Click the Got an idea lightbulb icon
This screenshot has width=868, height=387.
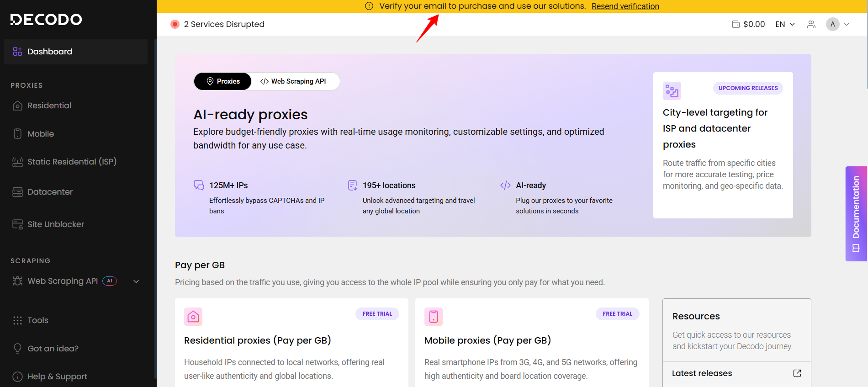pos(17,349)
